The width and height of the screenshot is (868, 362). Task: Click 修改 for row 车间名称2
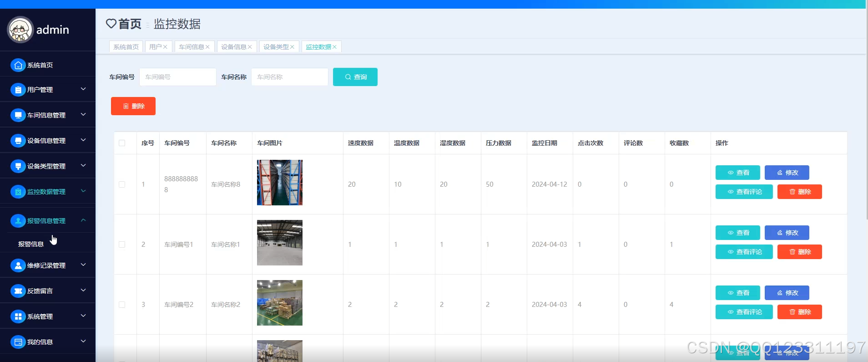click(x=787, y=293)
